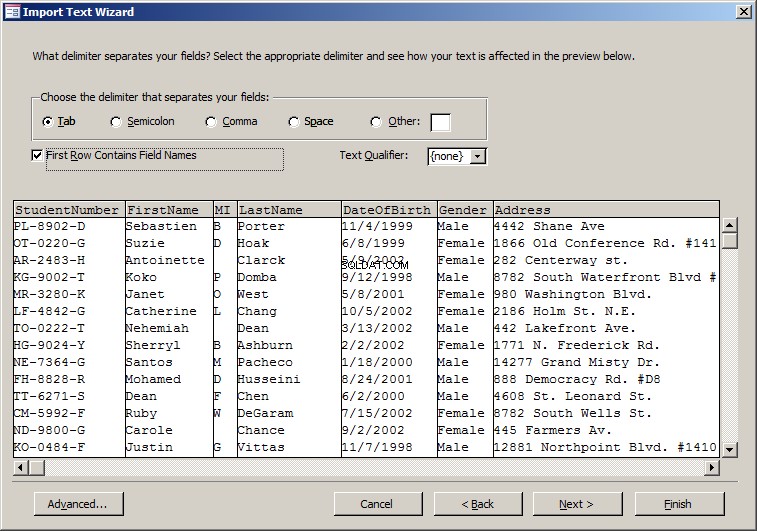757x531 pixels.
Task: Toggle First Row Contains Field Names checkbox
Action: (37, 155)
